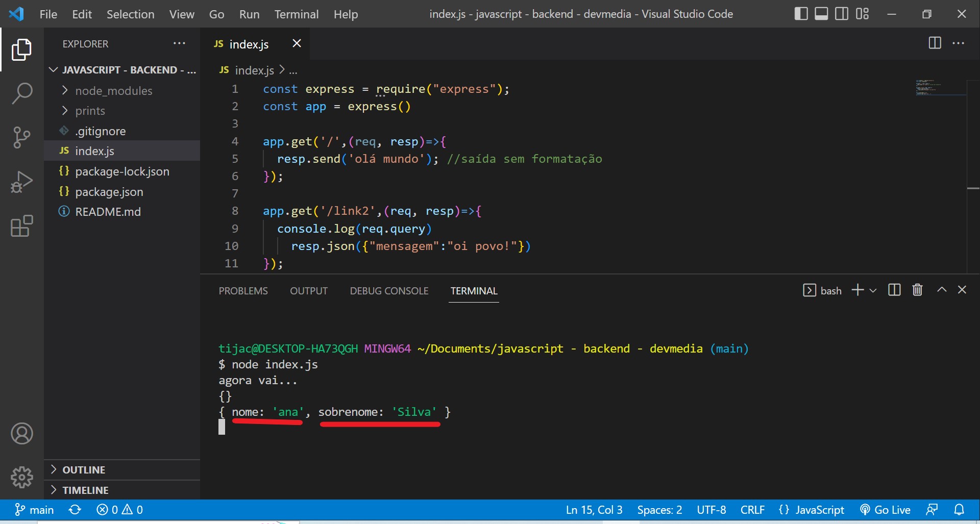Kill the terminal using trash icon

(x=917, y=290)
